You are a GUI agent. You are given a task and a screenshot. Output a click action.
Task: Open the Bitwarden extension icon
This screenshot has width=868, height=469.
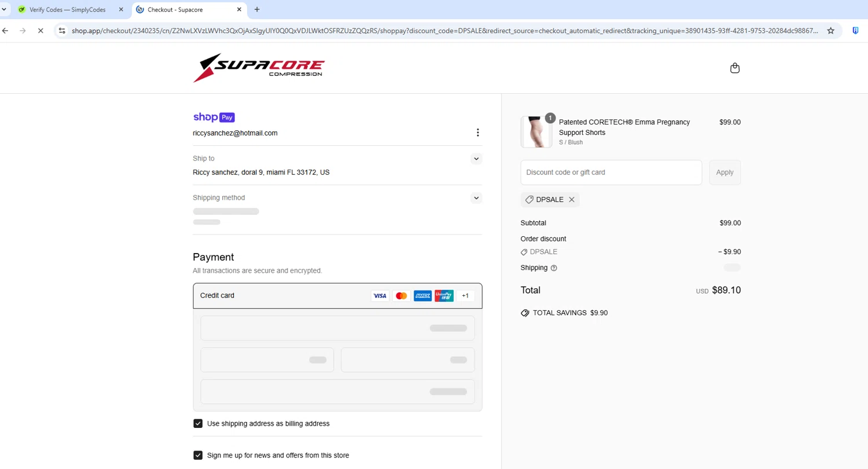pos(856,31)
